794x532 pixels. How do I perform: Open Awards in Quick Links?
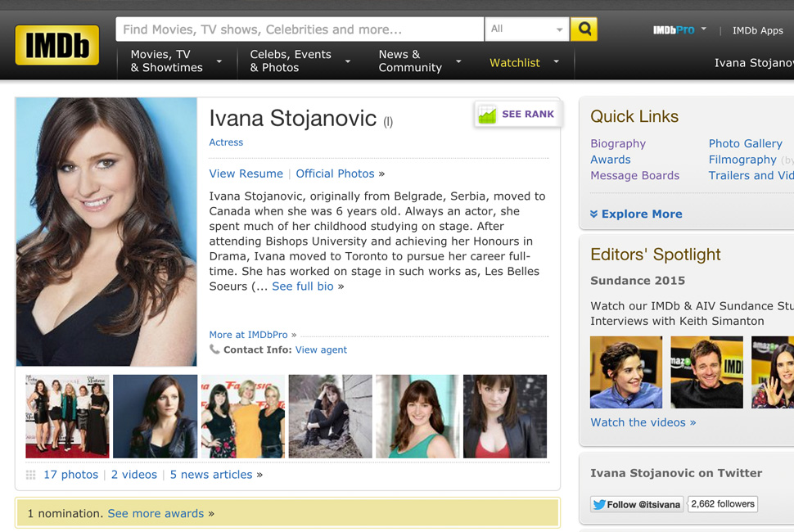610,160
